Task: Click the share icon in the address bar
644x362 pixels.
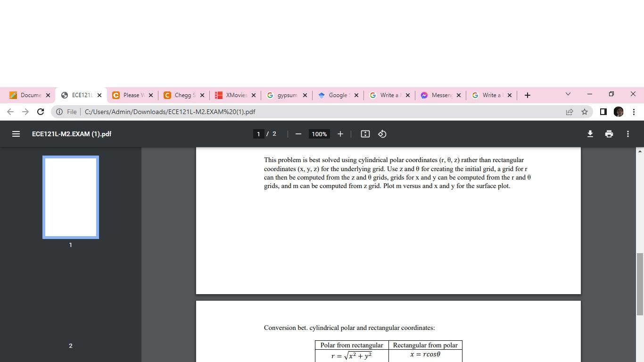Action: (x=570, y=112)
